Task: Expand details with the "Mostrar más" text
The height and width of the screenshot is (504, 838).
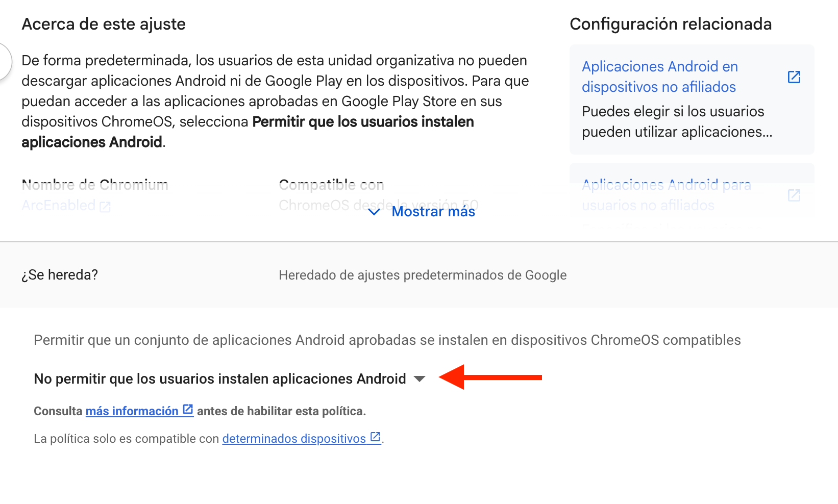Action: coord(433,212)
